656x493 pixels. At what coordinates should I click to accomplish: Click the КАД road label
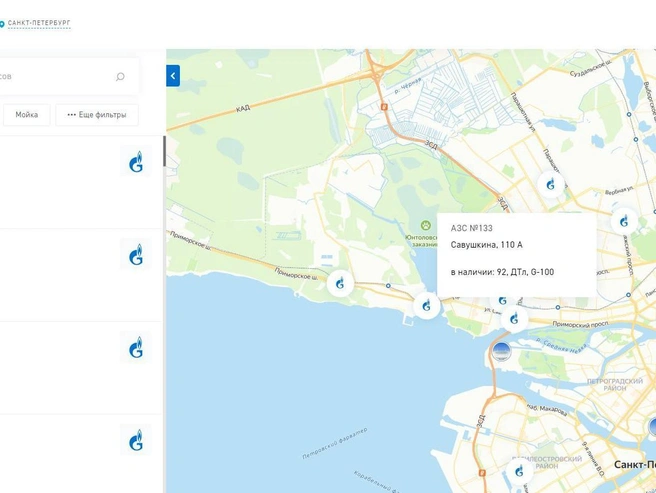click(243, 108)
